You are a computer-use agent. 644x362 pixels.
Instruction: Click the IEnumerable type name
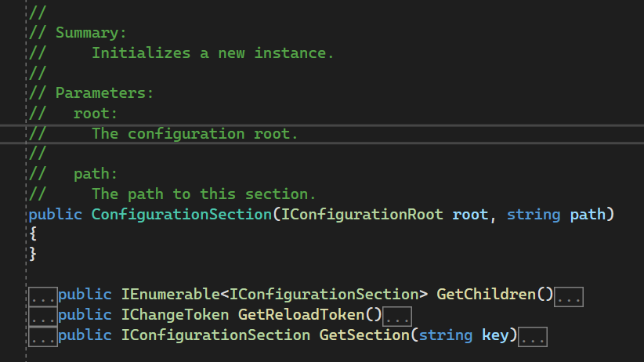click(170, 295)
